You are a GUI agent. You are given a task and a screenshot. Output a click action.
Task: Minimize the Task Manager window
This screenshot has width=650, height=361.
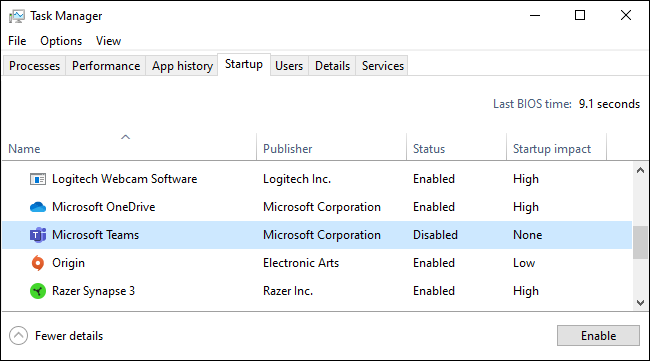pos(535,16)
